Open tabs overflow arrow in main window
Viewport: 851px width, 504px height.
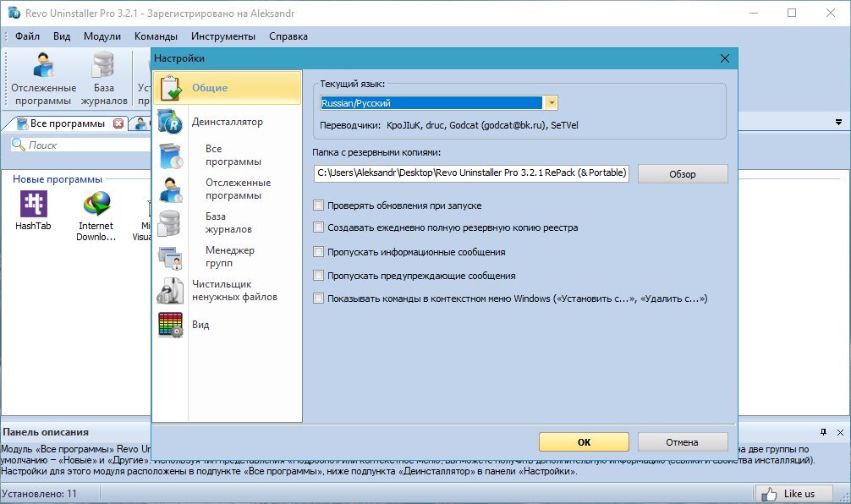click(x=838, y=123)
